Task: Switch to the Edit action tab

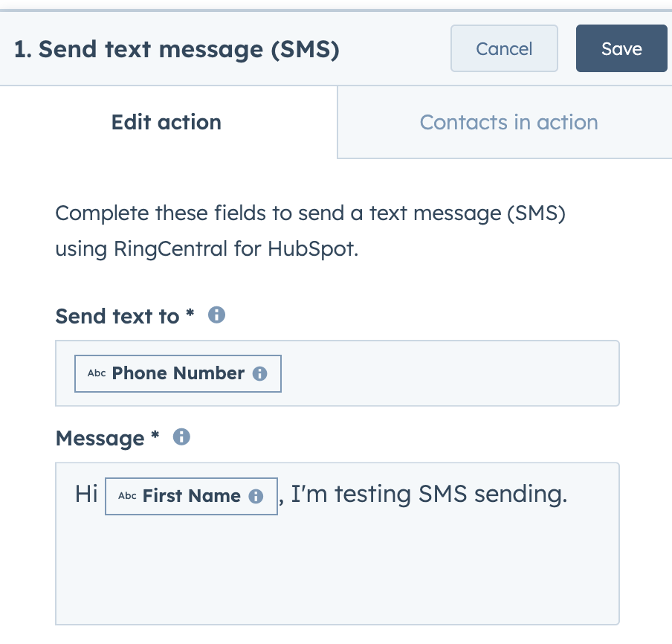Action: click(167, 122)
